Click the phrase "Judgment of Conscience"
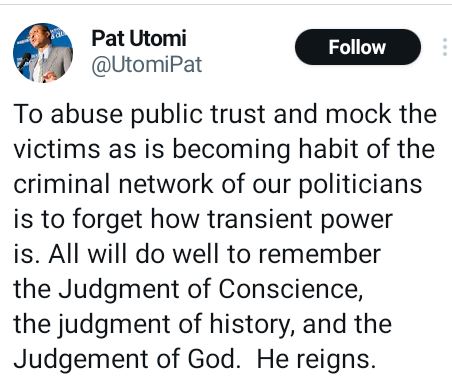Viewport: 452px width, 388px height. tap(211, 290)
